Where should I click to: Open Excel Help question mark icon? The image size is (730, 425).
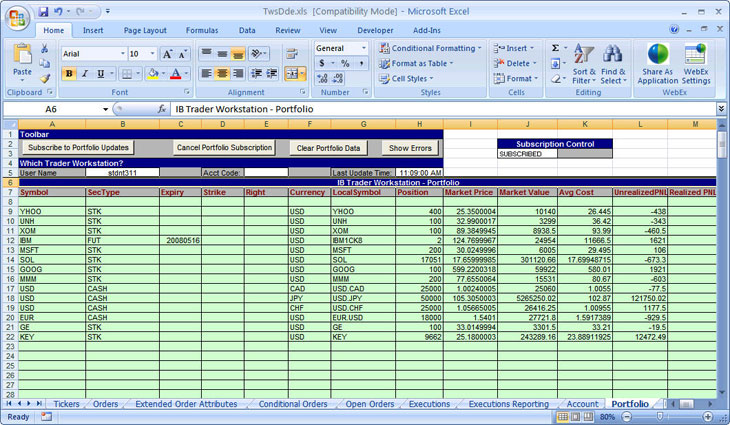coord(674,29)
